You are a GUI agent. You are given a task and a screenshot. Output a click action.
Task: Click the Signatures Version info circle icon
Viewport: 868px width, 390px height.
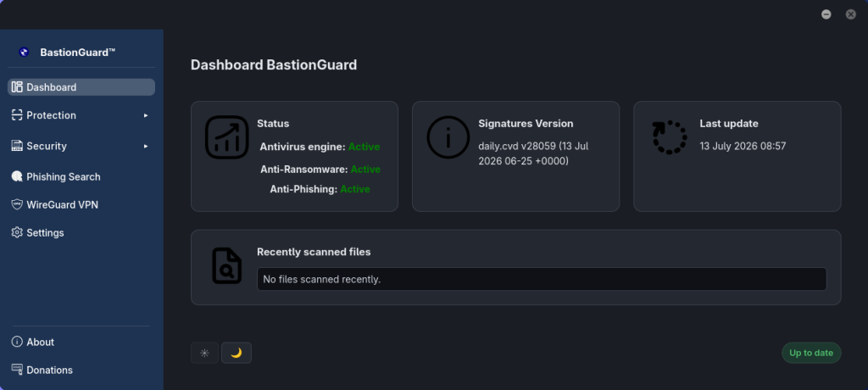click(x=448, y=136)
